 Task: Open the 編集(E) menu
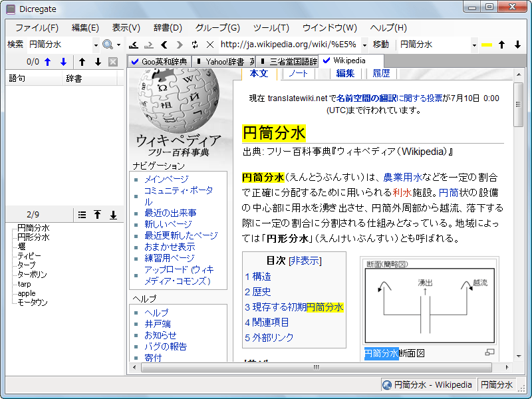[x=85, y=27]
